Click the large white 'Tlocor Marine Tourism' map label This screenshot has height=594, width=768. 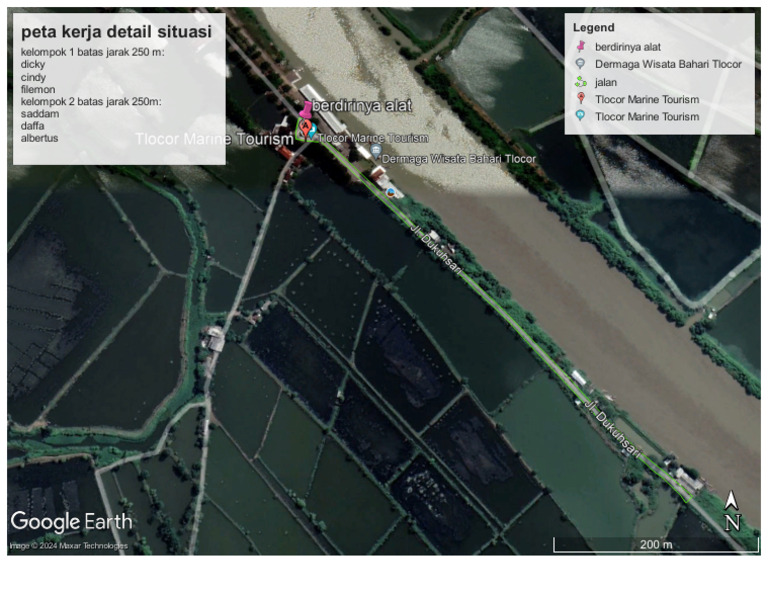click(x=215, y=139)
